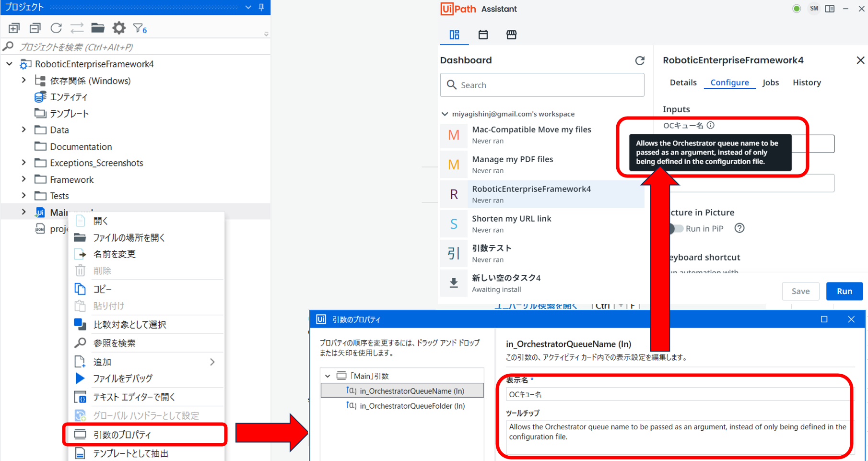Open the 追加 submenu
The height and width of the screenshot is (461, 868).
point(147,362)
